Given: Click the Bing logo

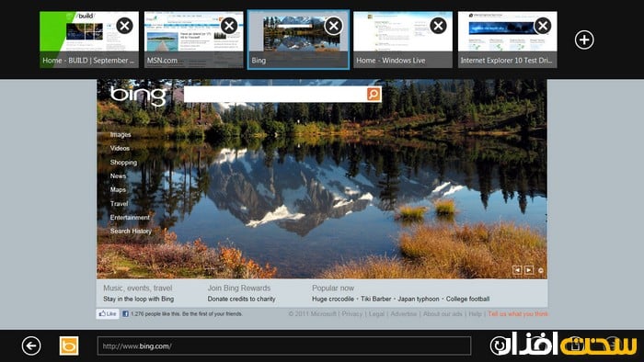Looking at the screenshot, I should pyautogui.click(x=138, y=96).
